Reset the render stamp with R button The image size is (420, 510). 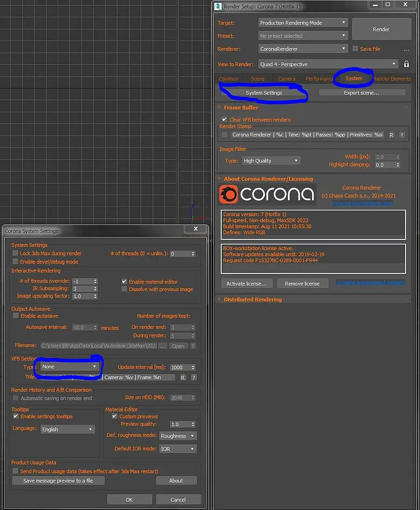(x=392, y=135)
